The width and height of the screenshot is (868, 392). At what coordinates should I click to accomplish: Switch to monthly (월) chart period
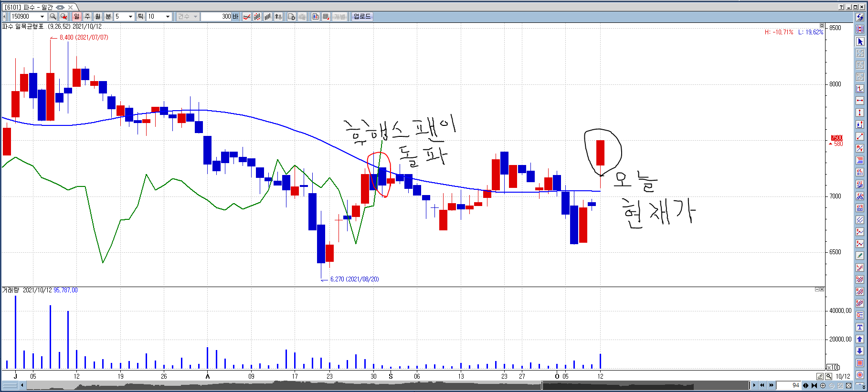(98, 17)
